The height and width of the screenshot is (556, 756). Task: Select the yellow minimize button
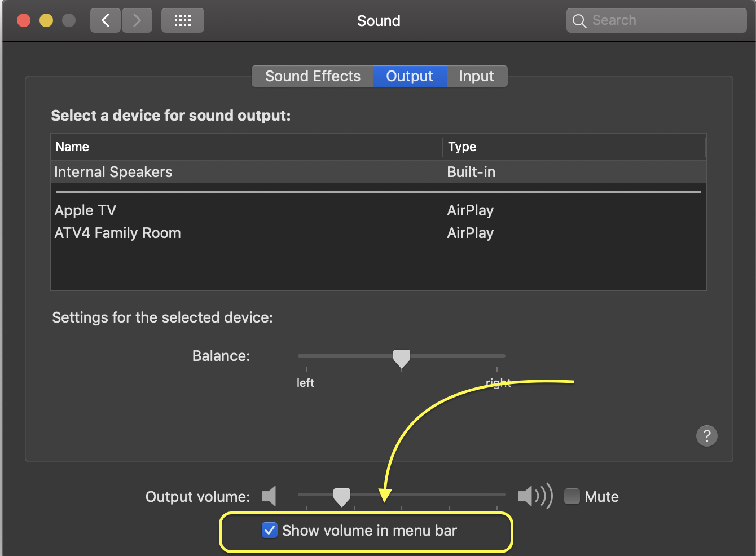click(x=46, y=20)
